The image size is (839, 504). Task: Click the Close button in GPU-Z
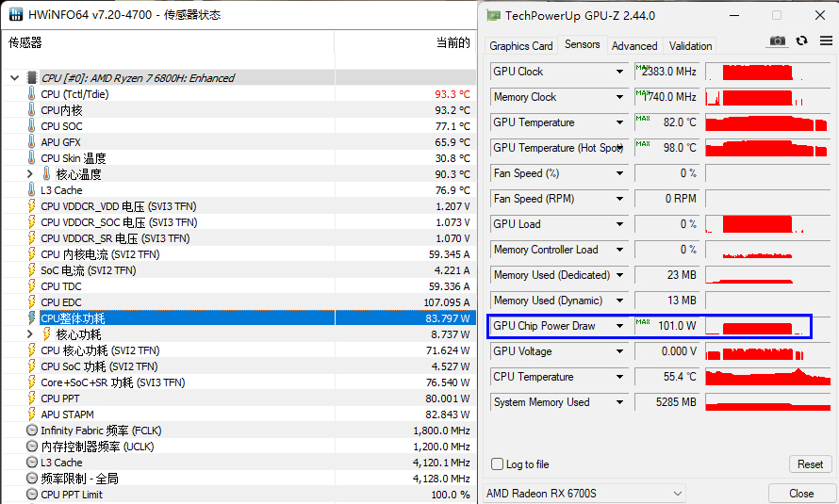[x=801, y=493]
